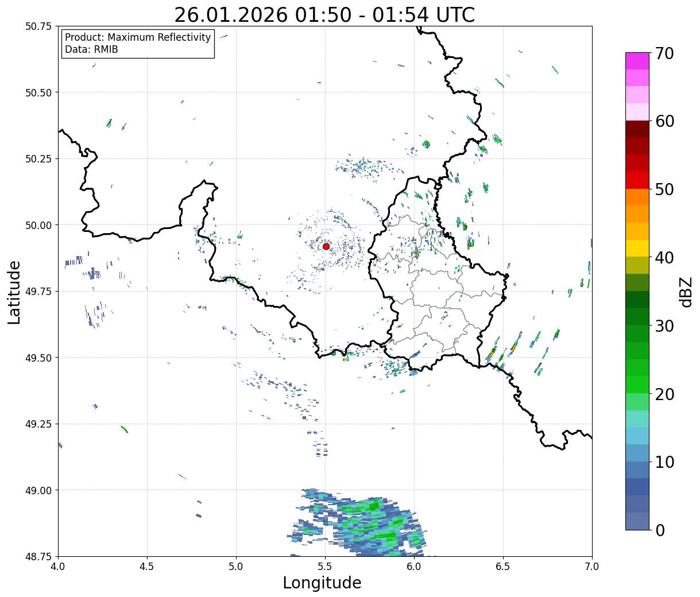
Task: Click latitude tick label 49.75
Action: coord(38,292)
